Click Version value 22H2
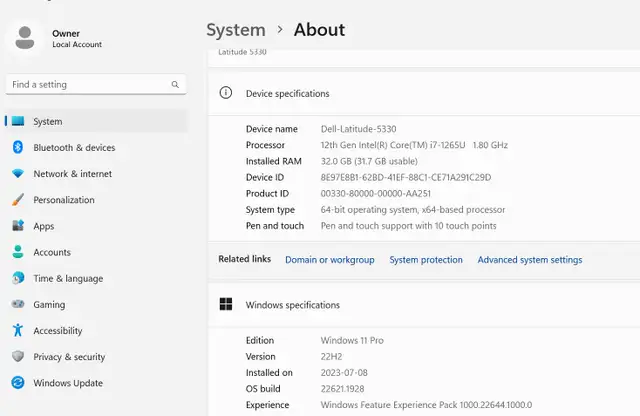The image size is (640, 416). [x=331, y=356]
